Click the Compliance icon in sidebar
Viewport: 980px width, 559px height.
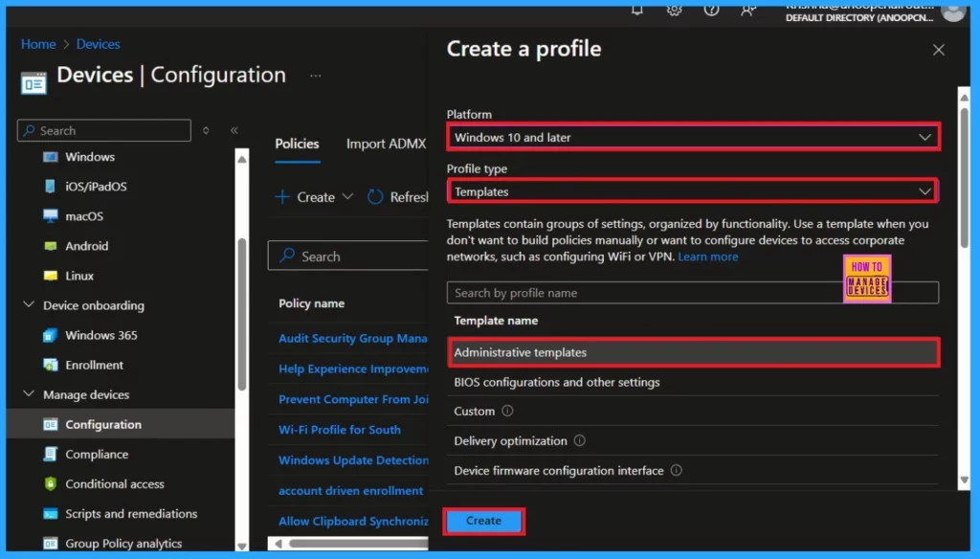[51, 454]
